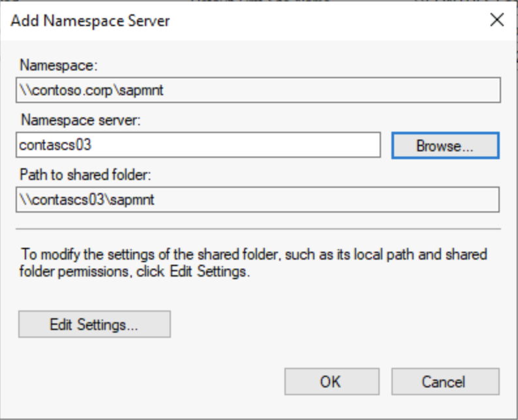Screen dimensions: 518x420
Task: Close the dialog with the X button
Action: pyautogui.click(x=497, y=20)
